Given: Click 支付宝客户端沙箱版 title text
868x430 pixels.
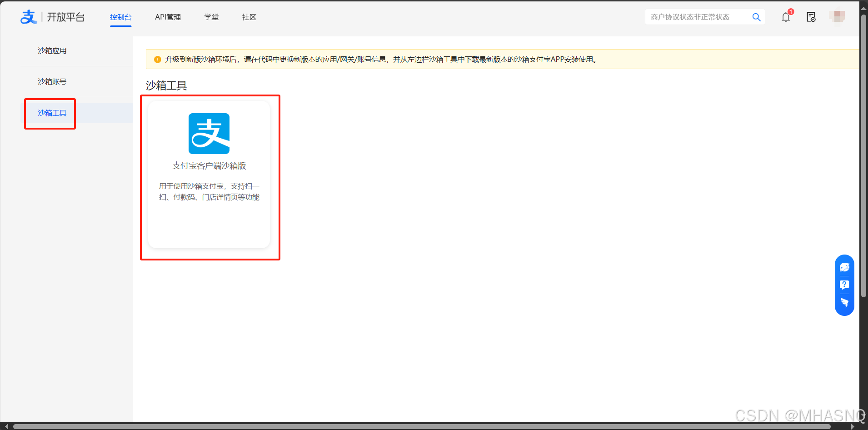Looking at the screenshot, I should pyautogui.click(x=209, y=166).
